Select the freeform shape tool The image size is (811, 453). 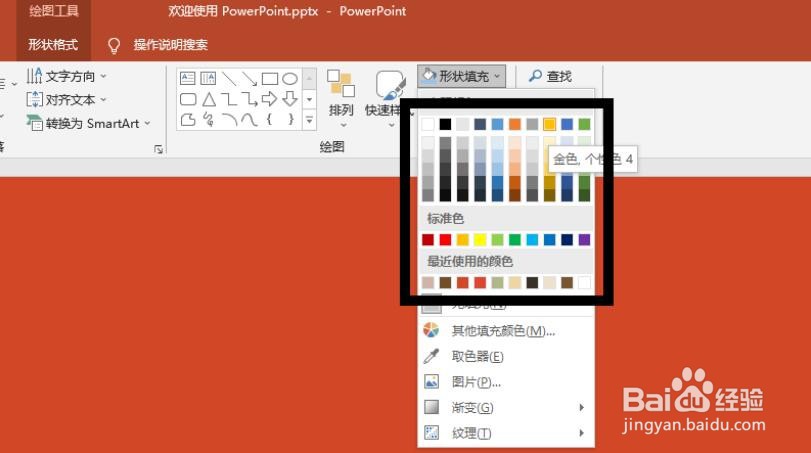(188, 119)
